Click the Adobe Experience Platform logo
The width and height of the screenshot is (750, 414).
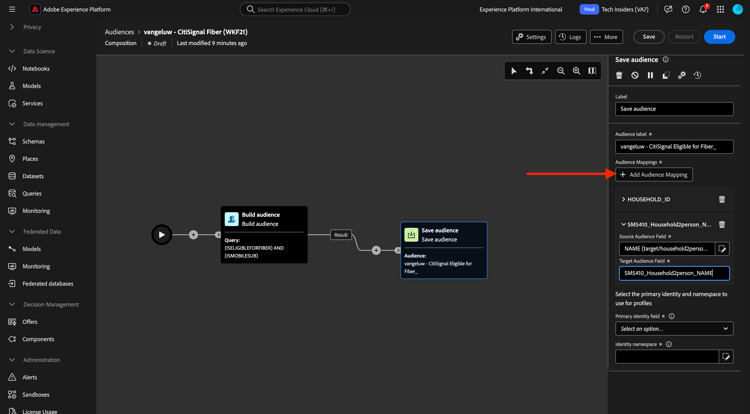35,9
